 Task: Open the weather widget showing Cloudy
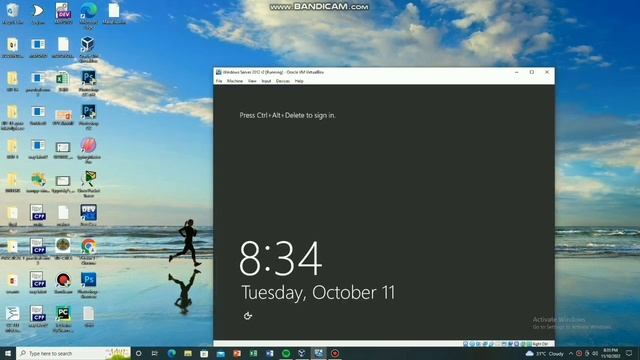point(545,353)
